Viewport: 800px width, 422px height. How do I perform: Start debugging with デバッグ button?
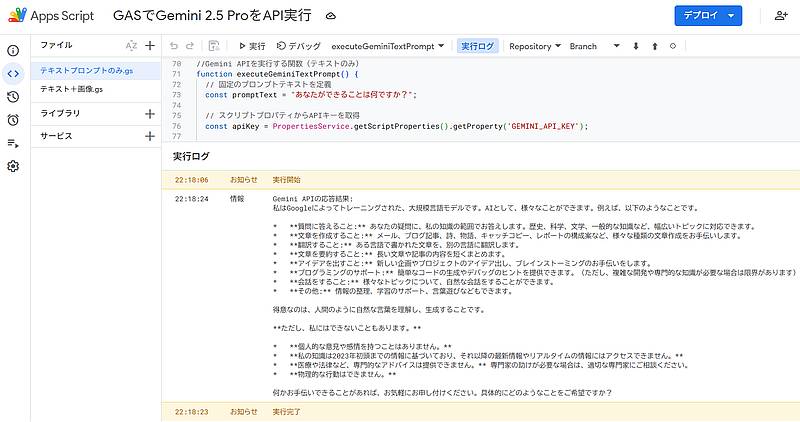point(299,46)
